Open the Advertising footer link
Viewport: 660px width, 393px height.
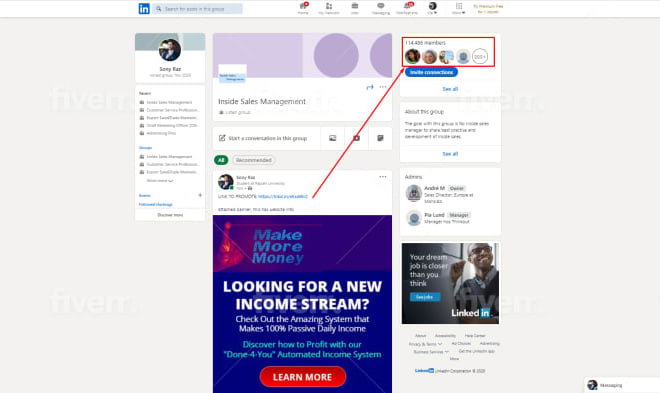coord(490,344)
